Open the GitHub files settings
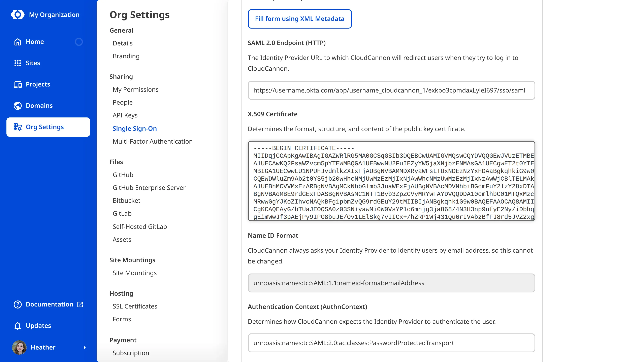Screen dimensions: 644x362 [123, 175]
